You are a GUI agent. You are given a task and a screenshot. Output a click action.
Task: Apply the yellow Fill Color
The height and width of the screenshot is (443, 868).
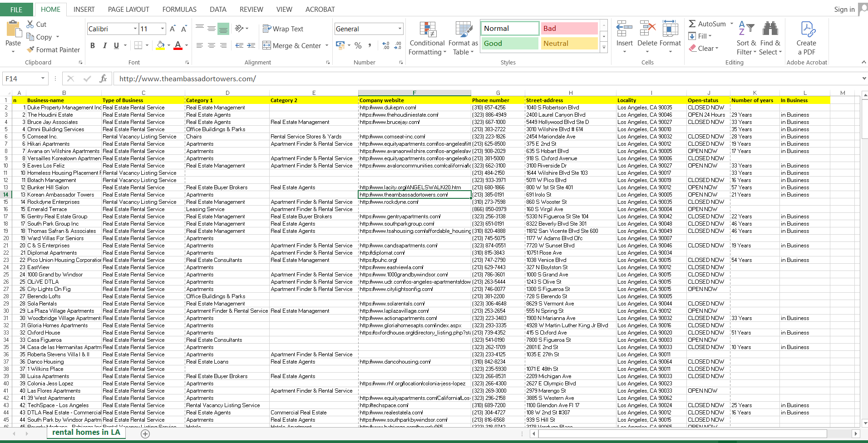click(160, 45)
